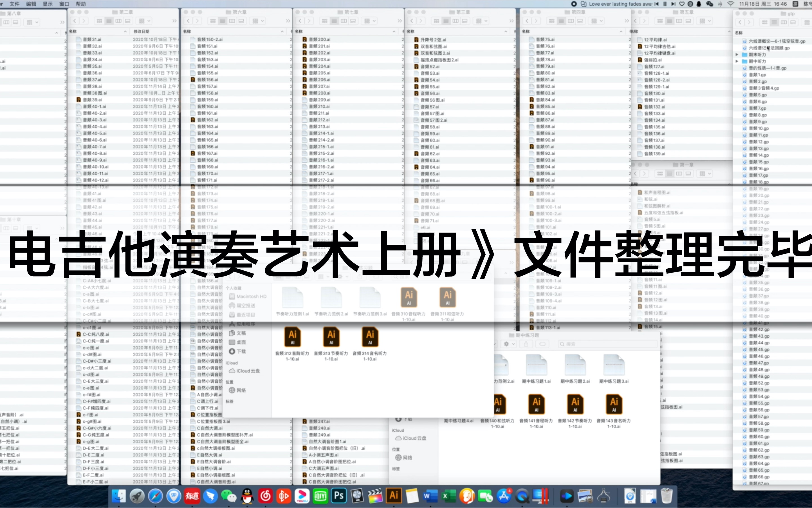The image size is (812, 508).
Task: Open the gear action menu in 期中练习题 window
Action: pyautogui.click(x=508, y=344)
